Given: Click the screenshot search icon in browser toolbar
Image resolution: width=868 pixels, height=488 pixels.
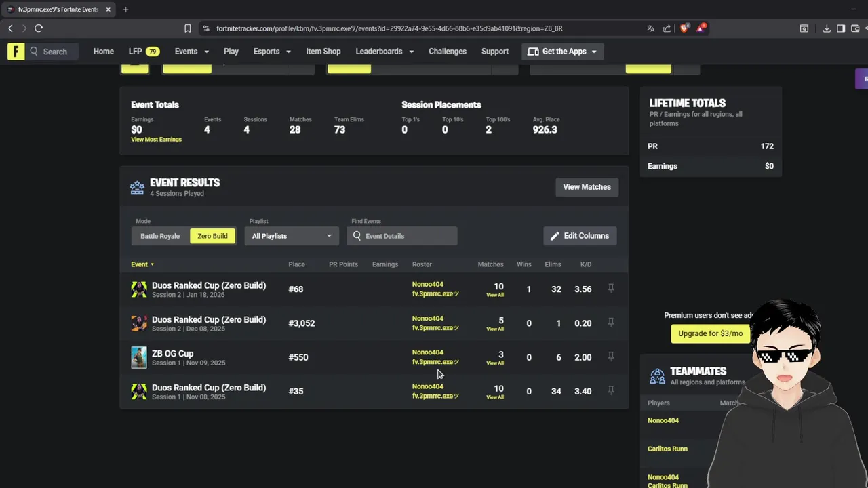Looking at the screenshot, I should (x=804, y=28).
